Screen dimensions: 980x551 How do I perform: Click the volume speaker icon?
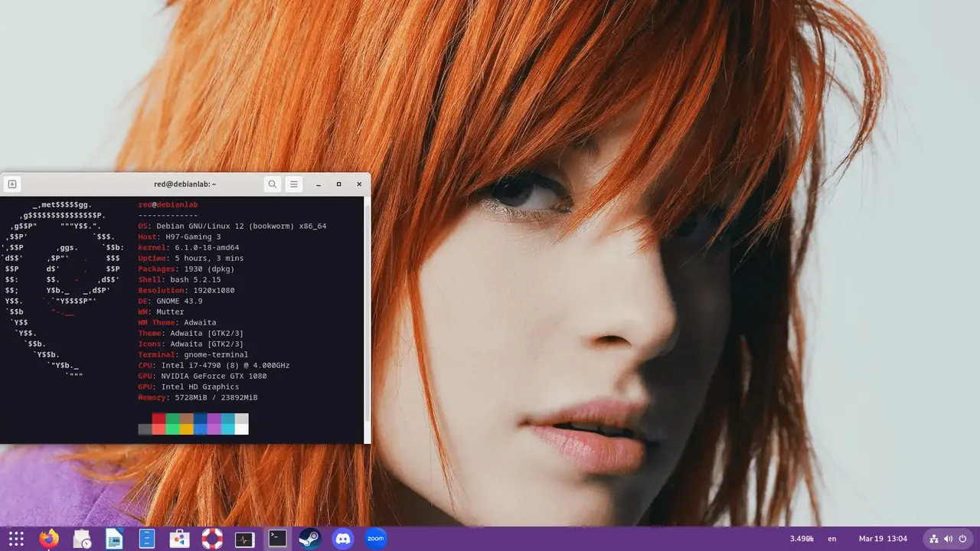tap(949, 539)
